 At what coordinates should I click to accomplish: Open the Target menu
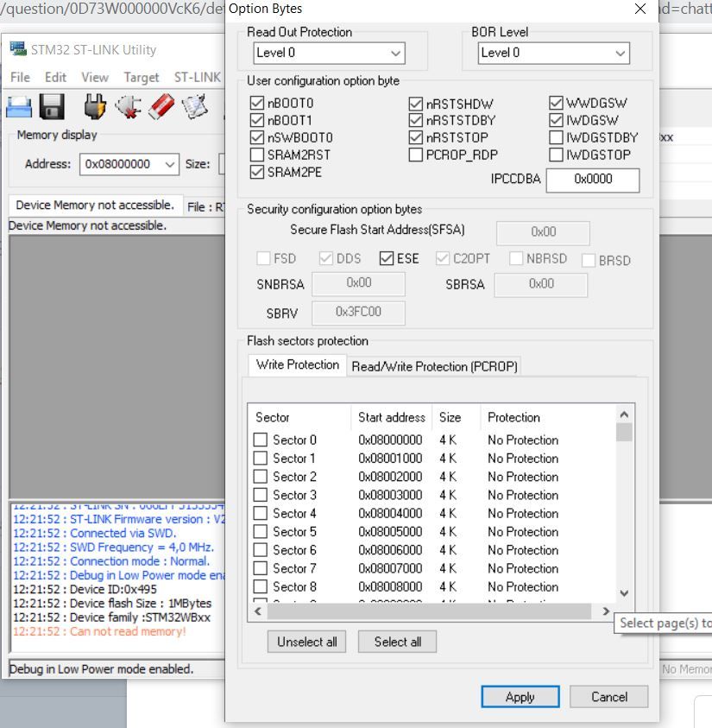pos(141,77)
